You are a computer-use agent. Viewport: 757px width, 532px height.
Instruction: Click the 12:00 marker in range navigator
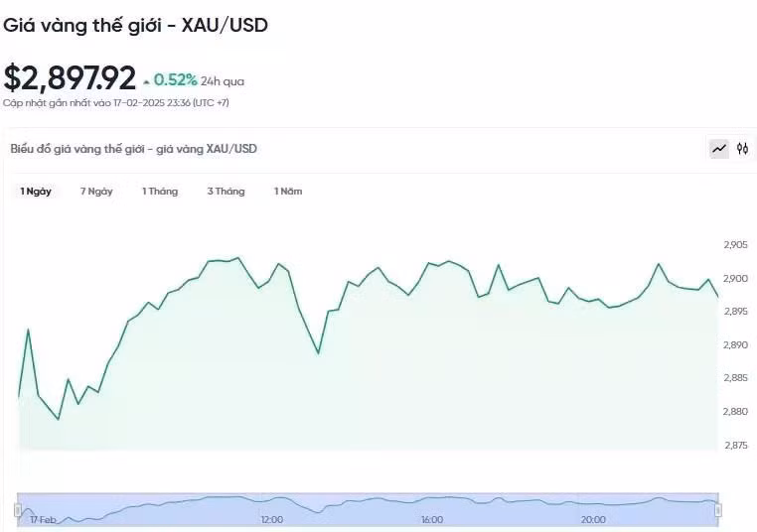(272, 519)
